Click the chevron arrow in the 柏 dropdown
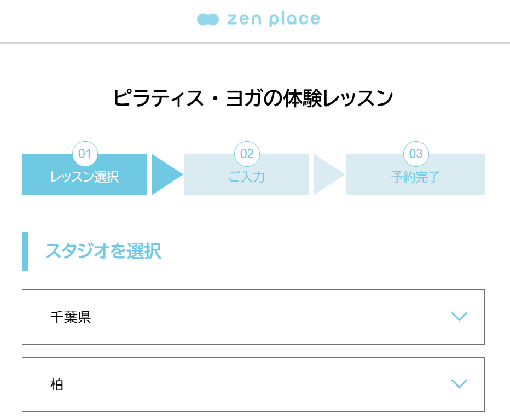 [459, 384]
